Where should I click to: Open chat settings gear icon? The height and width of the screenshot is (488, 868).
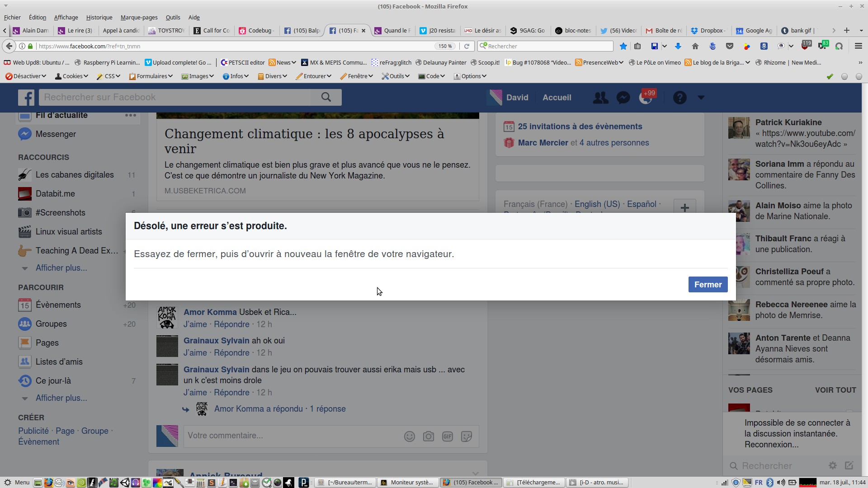[833, 465]
